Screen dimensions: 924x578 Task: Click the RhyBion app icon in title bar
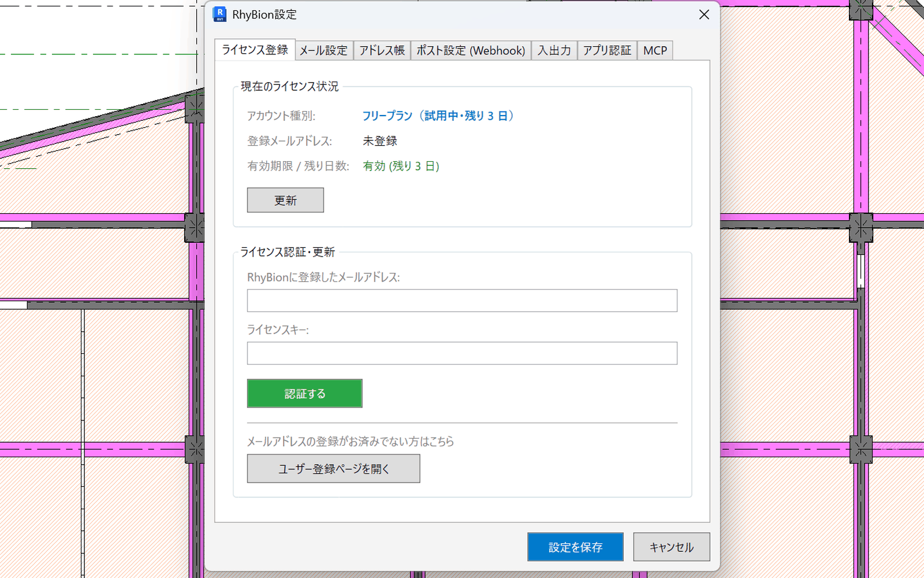219,14
